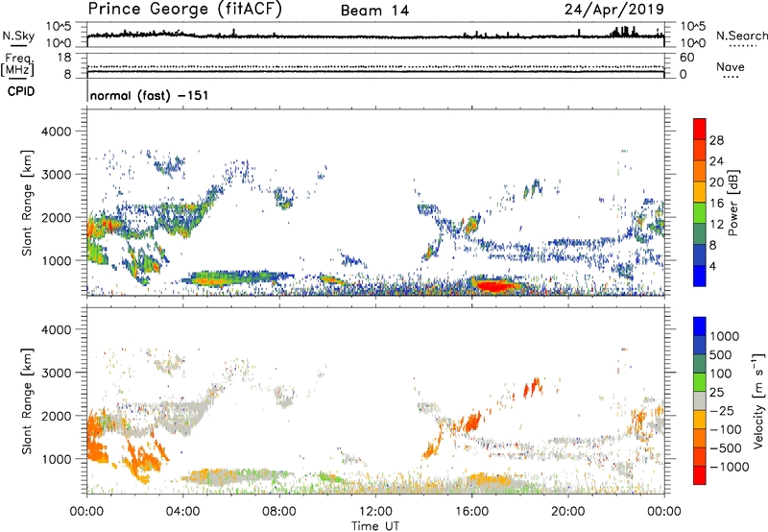Click the '3000' tick on the velocity panel
The image size is (768, 532).
[56, 373]
